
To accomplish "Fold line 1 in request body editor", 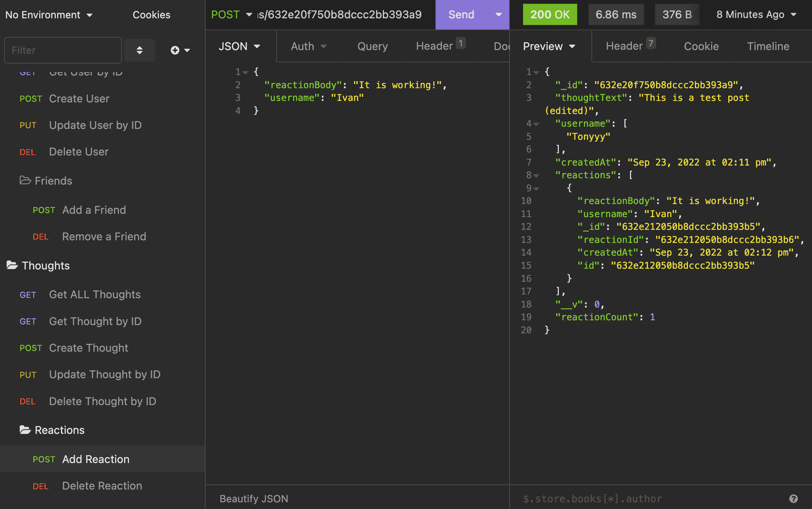I will [245, 72].
